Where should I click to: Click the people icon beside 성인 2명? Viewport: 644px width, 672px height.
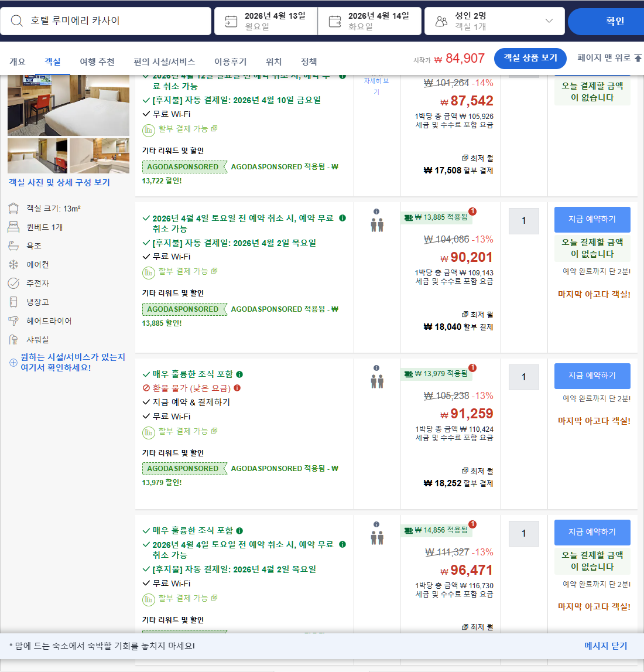tap(442, 21)
